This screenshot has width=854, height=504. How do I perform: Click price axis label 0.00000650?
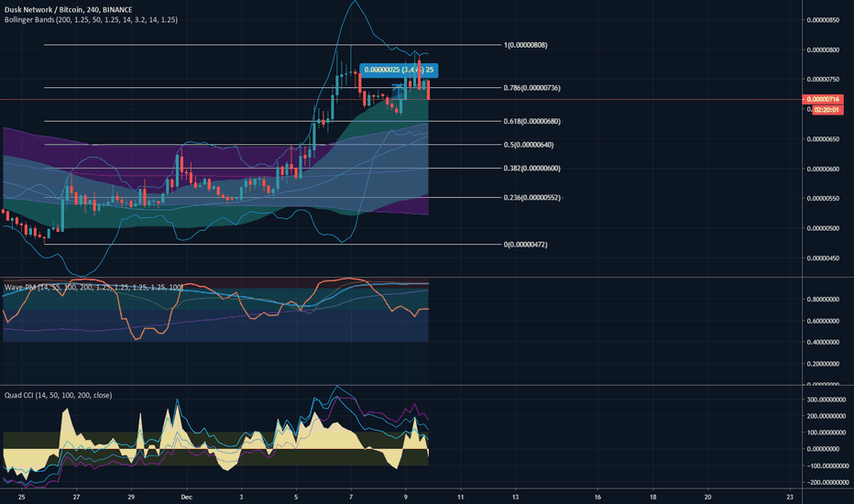point(823,139)
